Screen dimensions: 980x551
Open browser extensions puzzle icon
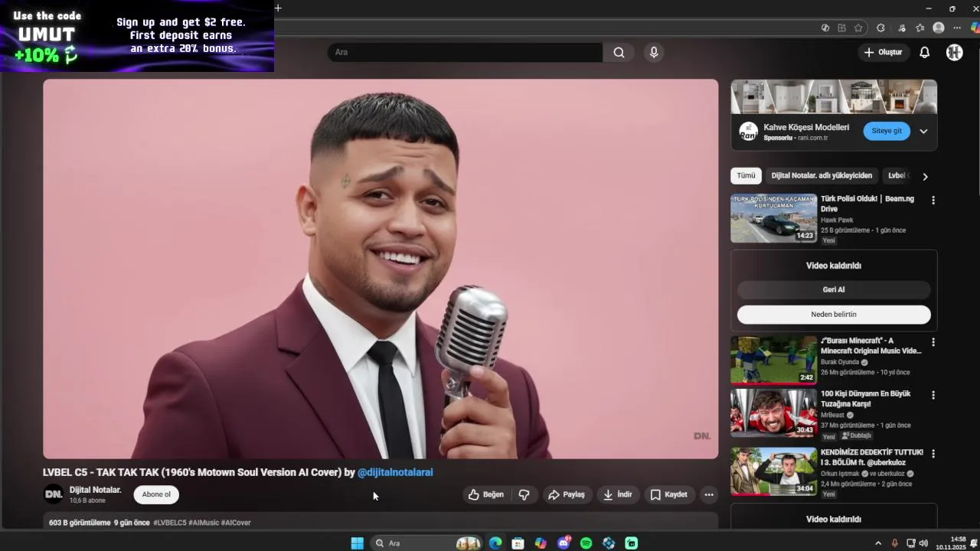click(x=880, y=28)
